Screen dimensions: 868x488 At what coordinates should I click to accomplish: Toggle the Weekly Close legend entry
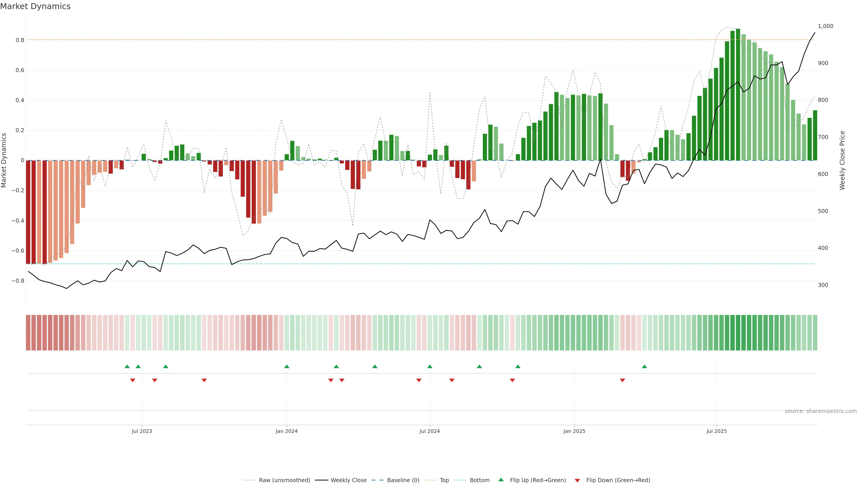tap(348, 480)
